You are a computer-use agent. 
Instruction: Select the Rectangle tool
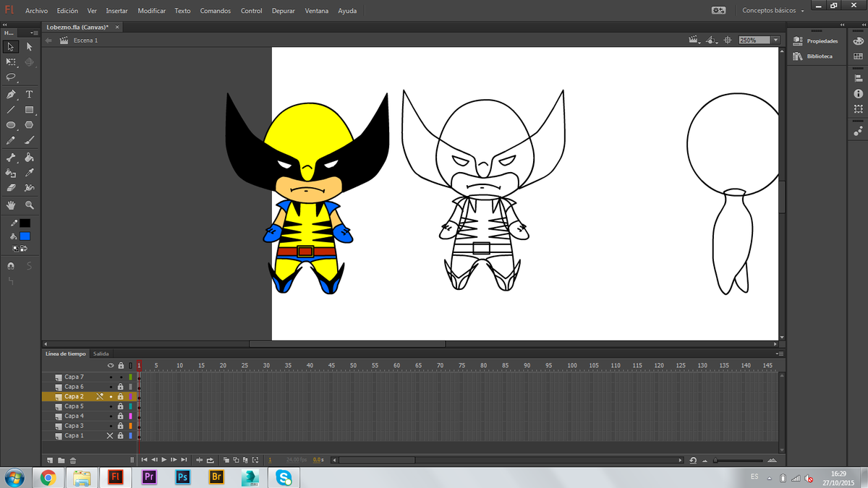30,110
